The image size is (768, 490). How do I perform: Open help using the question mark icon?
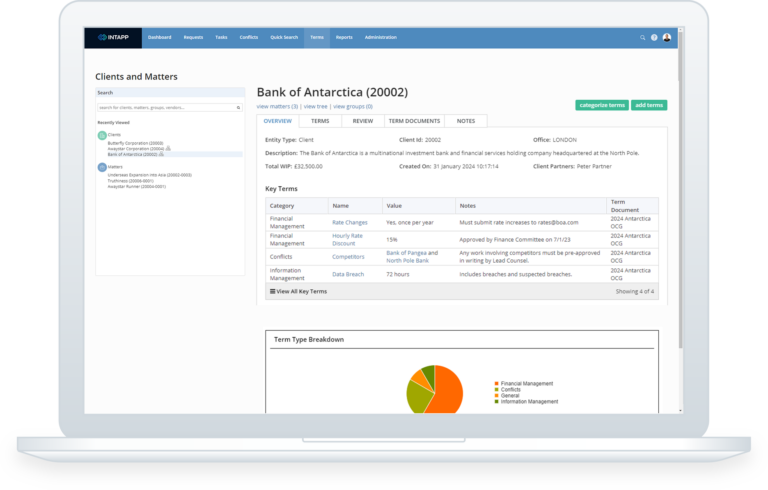tap(655, 37)
